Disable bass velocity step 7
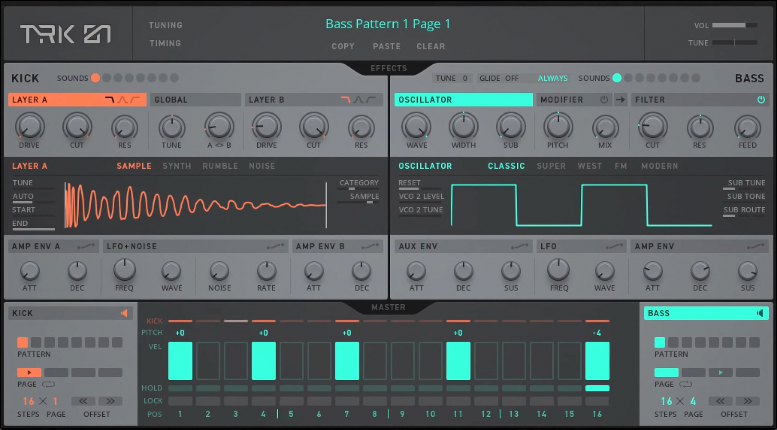The height and width of the screenshot is (430, 777). pyautogui.click(x=347, y=361)
